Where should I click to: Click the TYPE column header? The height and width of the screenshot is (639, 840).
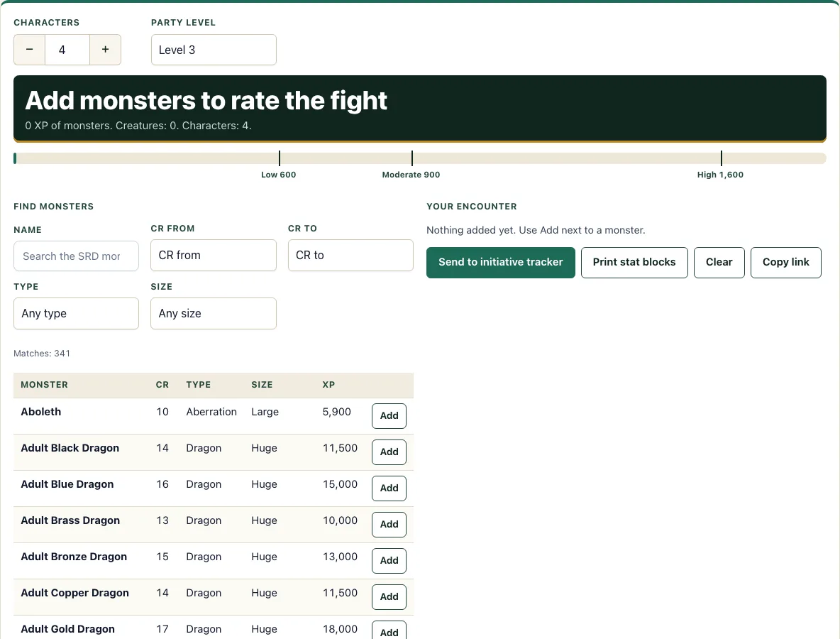tap(199, 385)
